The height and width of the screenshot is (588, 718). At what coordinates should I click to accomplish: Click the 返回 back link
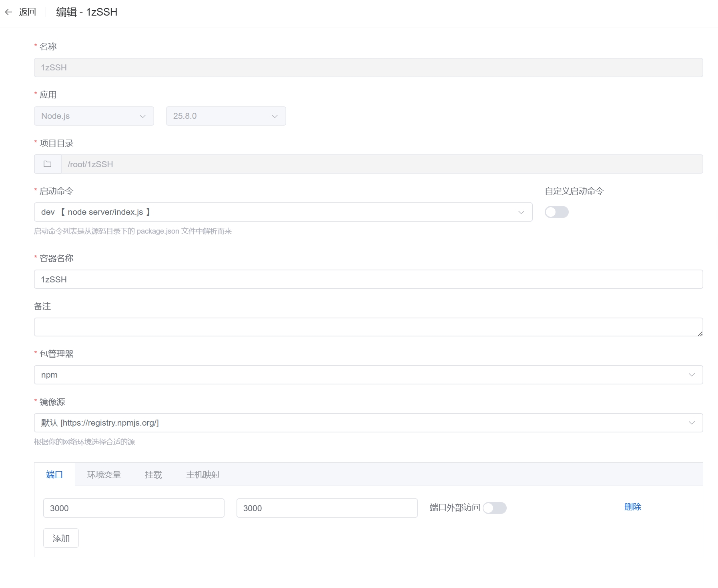[27, 12]
